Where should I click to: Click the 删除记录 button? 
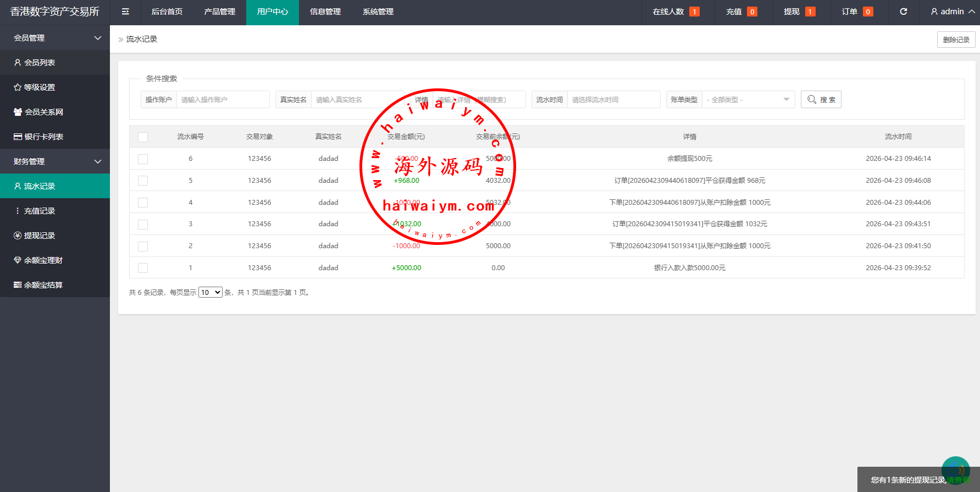pyautogui.click(x=956, y=40)
